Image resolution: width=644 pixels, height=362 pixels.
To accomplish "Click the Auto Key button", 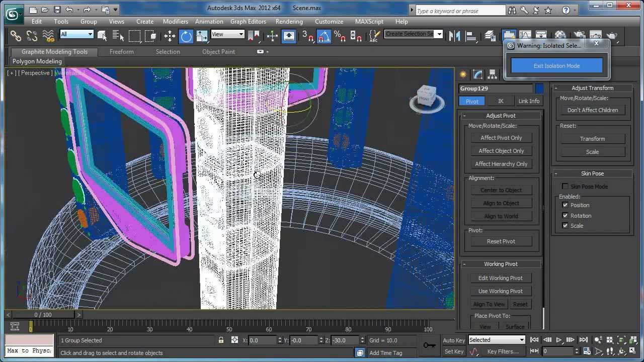I will tap(454, 340).
